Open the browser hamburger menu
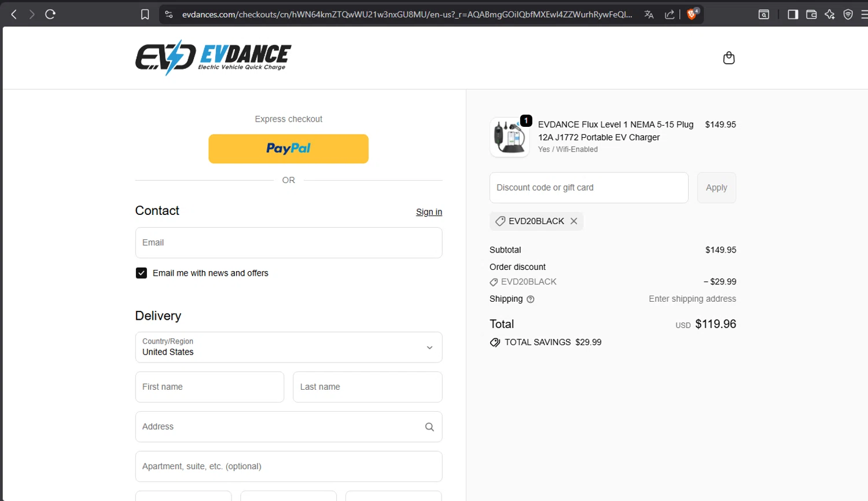Image resolution: width=868 pixels, height=501 pixels. pos(864,14)
